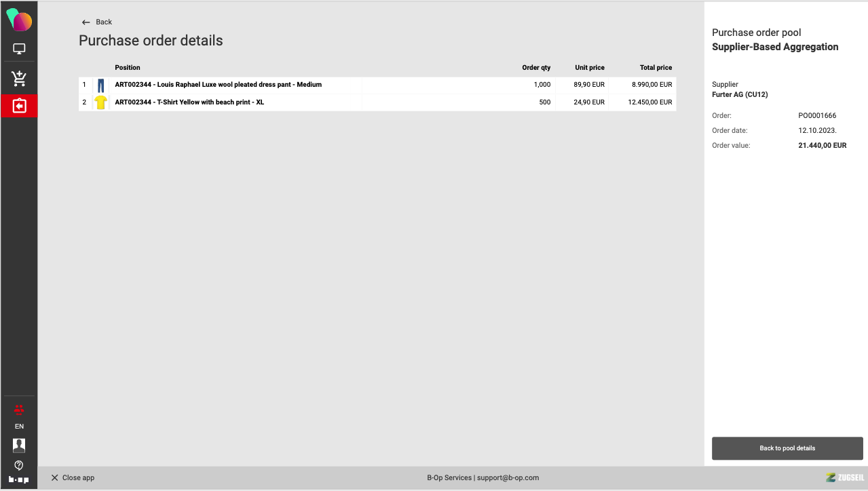868x491 pixels.
Task: Click the colorful app logo in sidebar
Action: [19, 21]
